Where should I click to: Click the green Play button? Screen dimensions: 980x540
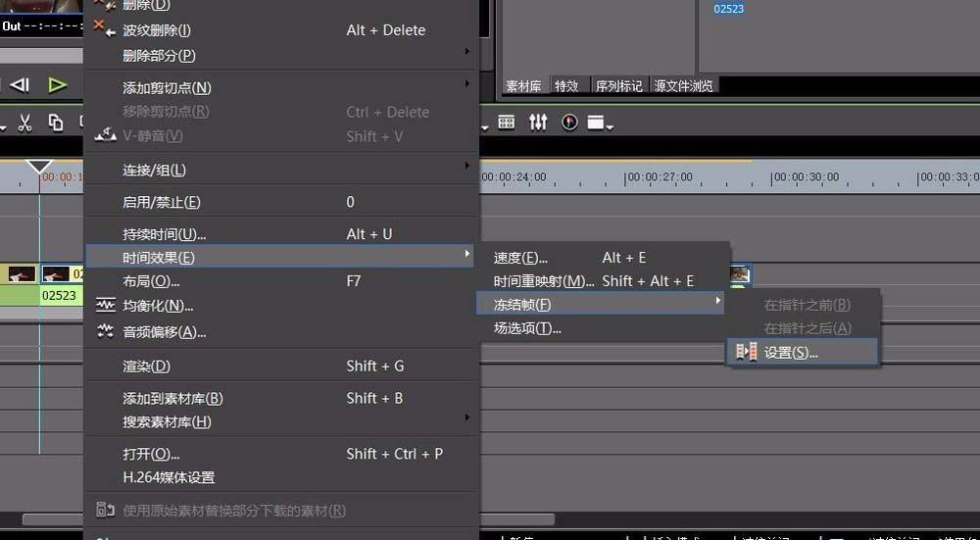coord(58,85)
